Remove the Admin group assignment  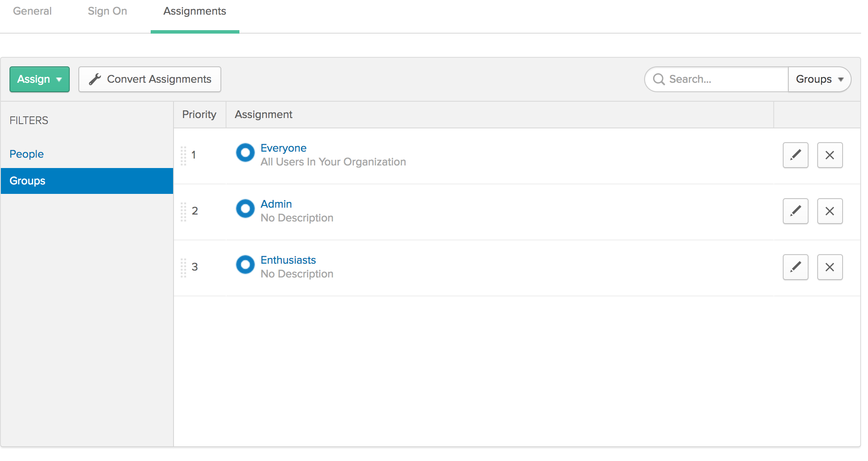click(x=829, y=211)
